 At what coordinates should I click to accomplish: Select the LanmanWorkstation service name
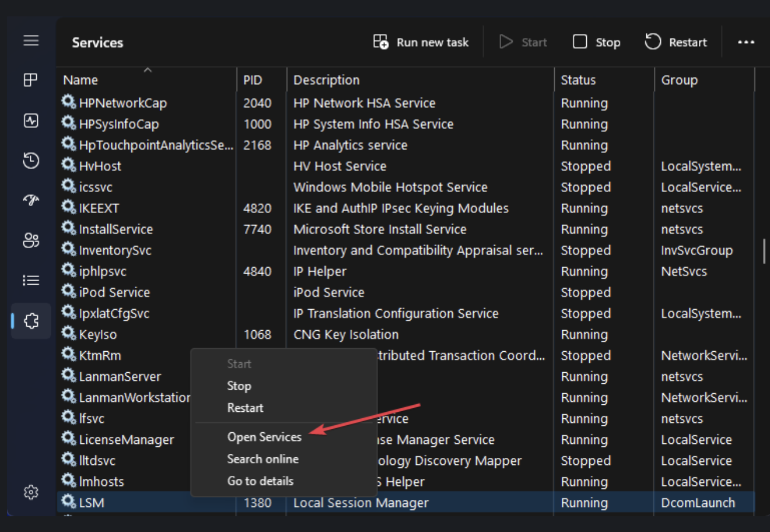click(x=135, y=398)
